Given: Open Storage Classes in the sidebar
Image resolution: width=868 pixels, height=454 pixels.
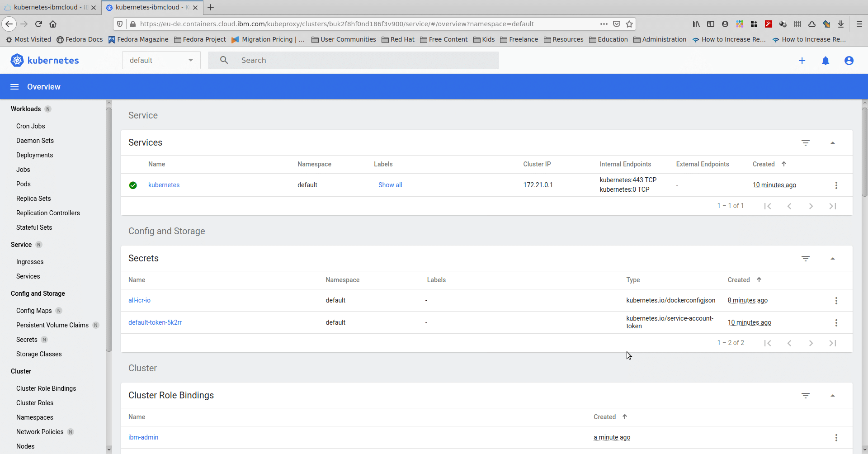Looking at the screenshot, I should 39,354.
